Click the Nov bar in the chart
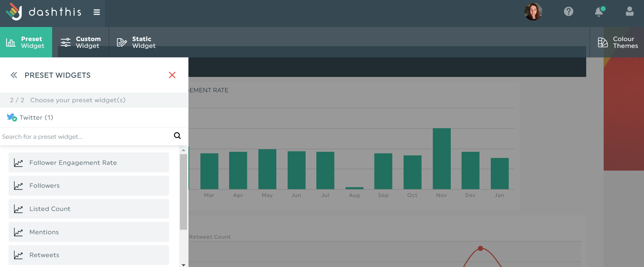 (442, 159)
